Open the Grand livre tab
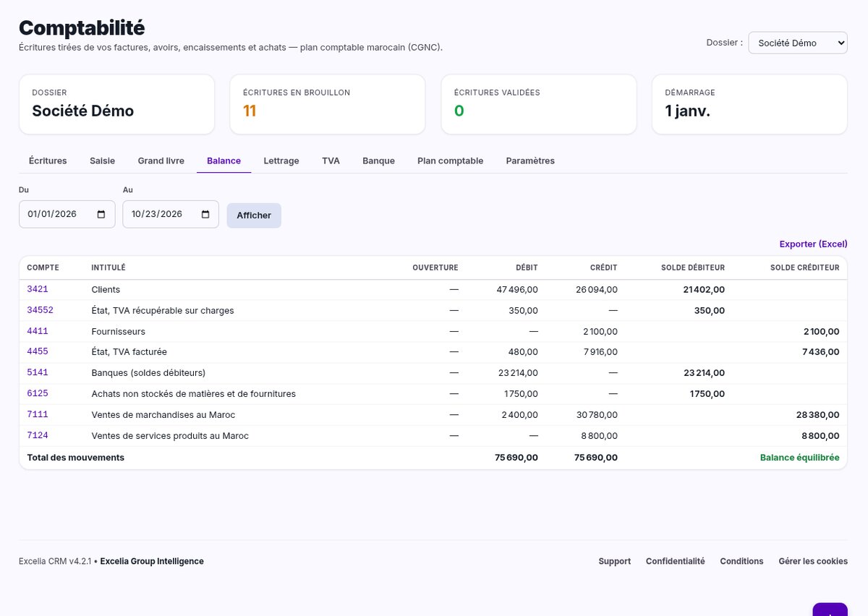Image resolution: width=868 pixels, height=616 pixels. coord(161,161)
